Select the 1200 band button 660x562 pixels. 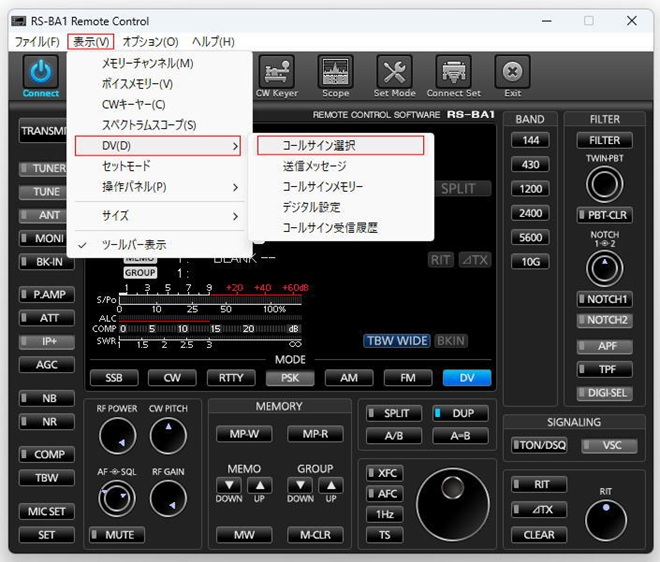[x=530, y=189]
